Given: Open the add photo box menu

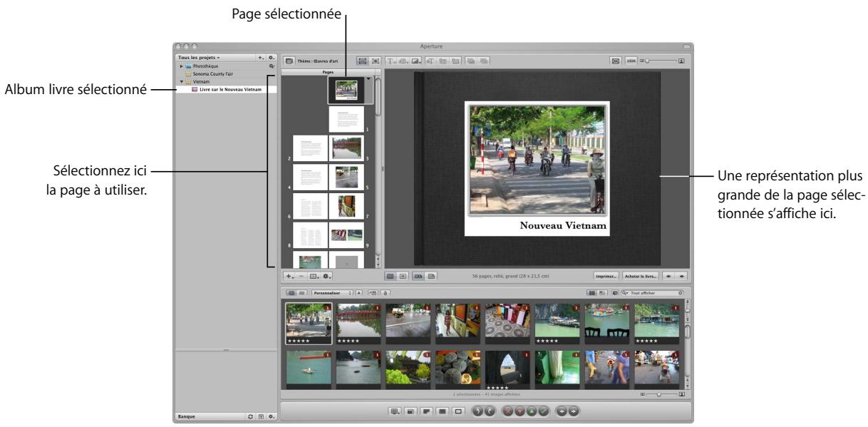Looking at the screenshot, I should [x=417, y=61].
